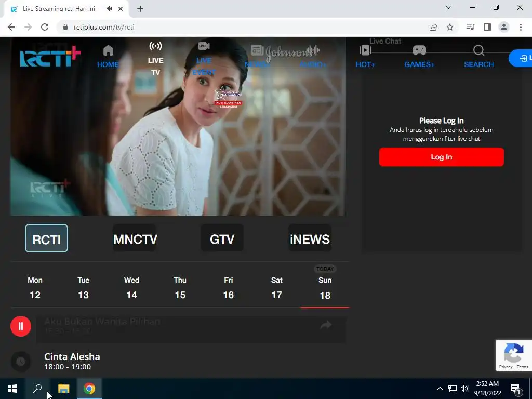The height and width of the screenshot is (399, 532).
Task: Bookmark this page with the star icon
Action: (x=450, y=27)
